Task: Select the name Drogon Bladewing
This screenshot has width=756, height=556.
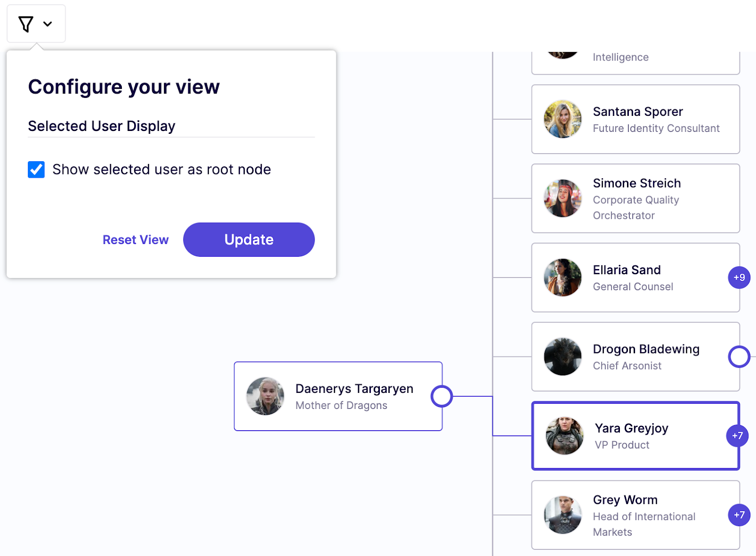Action: [x=646, y=349]
